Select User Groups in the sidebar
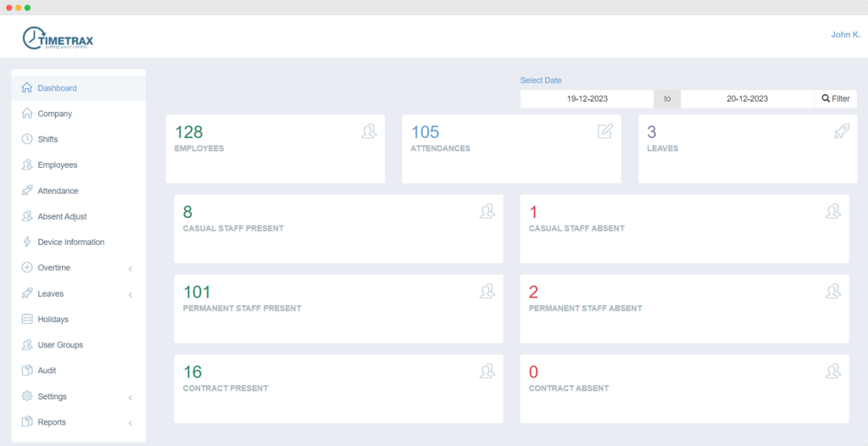 pyautogui.click(x=60, y=345)
